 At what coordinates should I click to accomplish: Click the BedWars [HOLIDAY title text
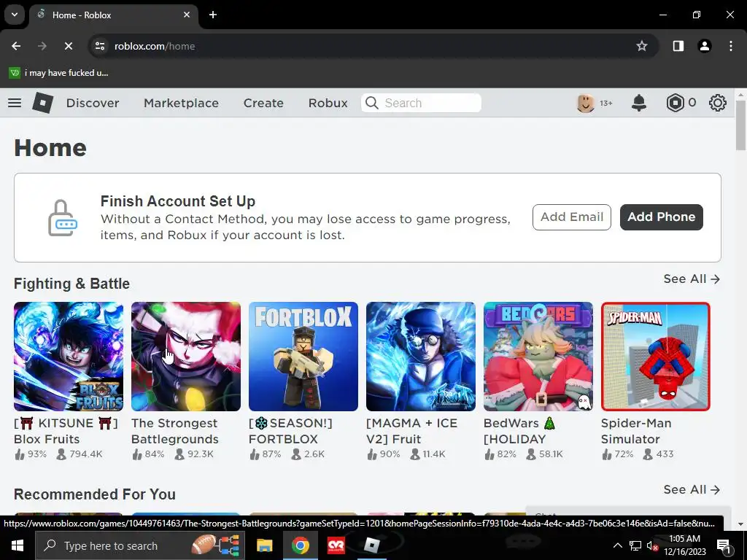pyautogui.click(x=519, y=431)
